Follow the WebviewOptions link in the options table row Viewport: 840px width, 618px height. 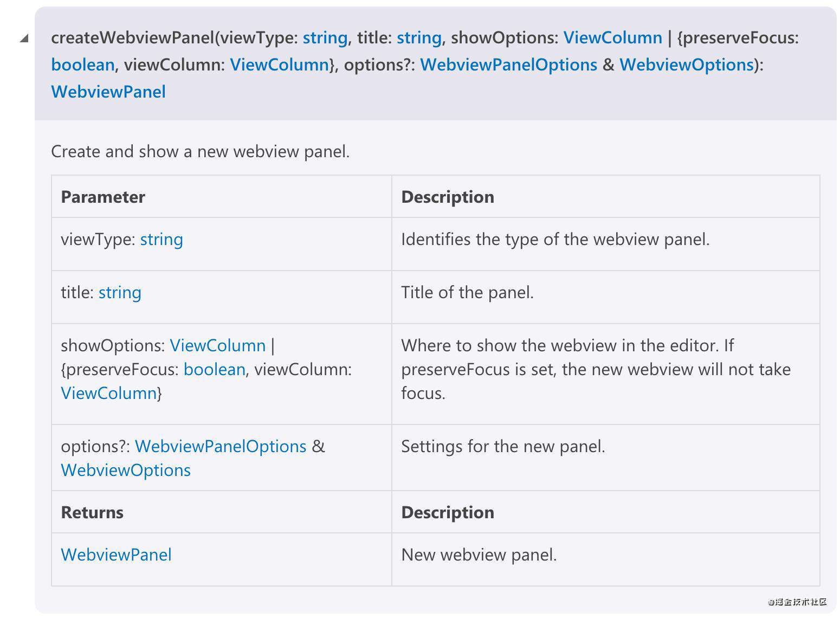(126, 470)
